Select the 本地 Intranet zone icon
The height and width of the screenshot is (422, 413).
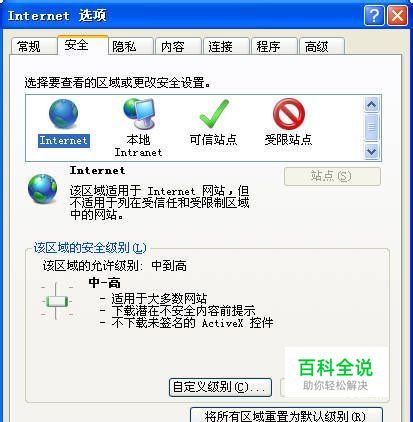139,114
